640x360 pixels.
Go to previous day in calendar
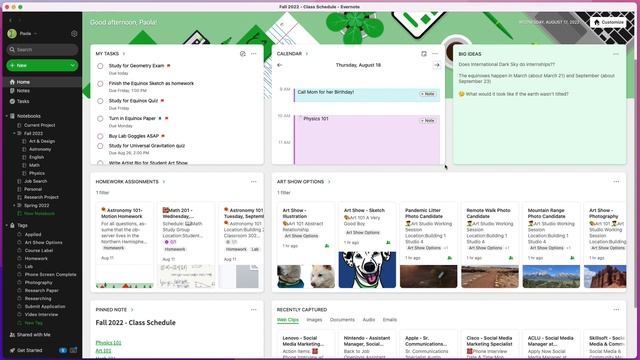280,65
